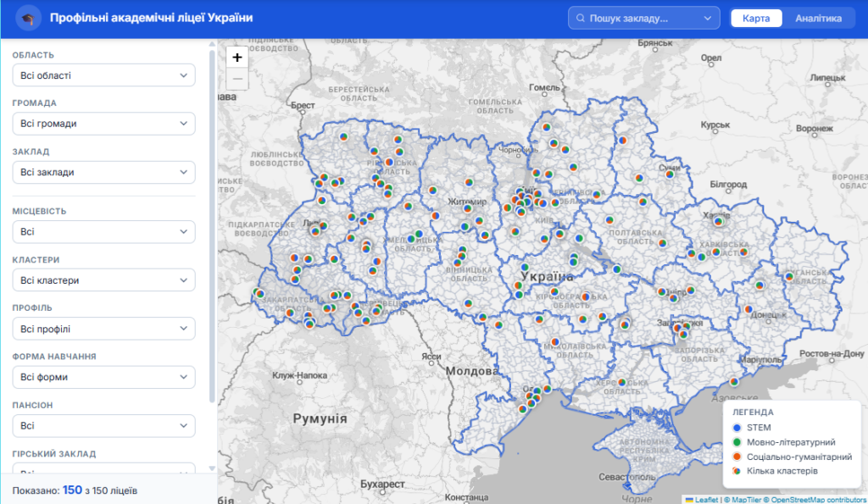Click the multicolor Кілька кластерів legend dot

(x=737, y=471)
